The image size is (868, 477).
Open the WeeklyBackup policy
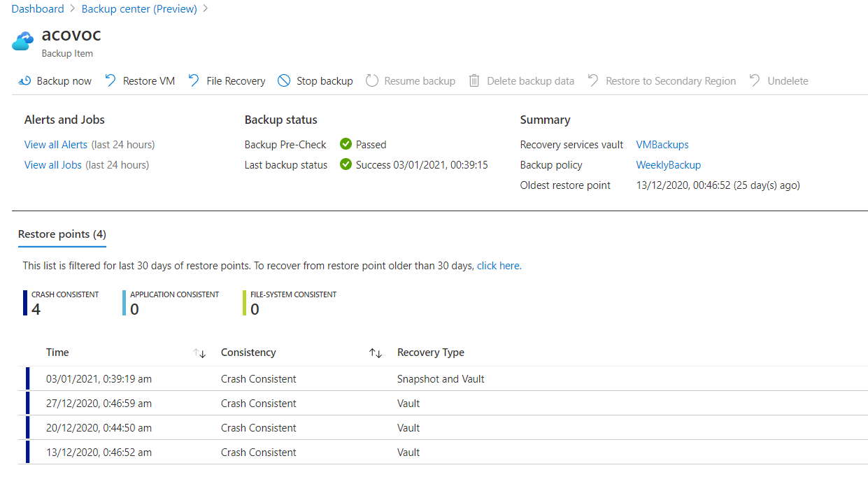pos(668,164)
